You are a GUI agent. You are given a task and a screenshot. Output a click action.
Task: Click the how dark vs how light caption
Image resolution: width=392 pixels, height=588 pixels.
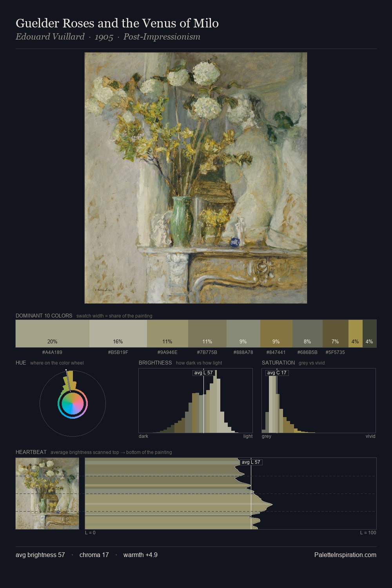(x=199, y=363)
